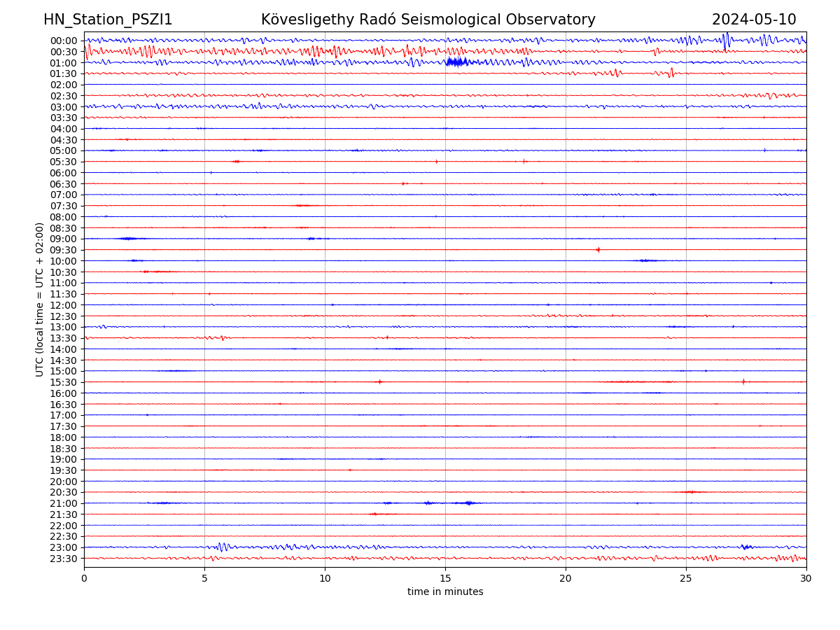The image size is (840, 630).
Task: Click the x-axis tick labeled 25
Action: point(686,579)
